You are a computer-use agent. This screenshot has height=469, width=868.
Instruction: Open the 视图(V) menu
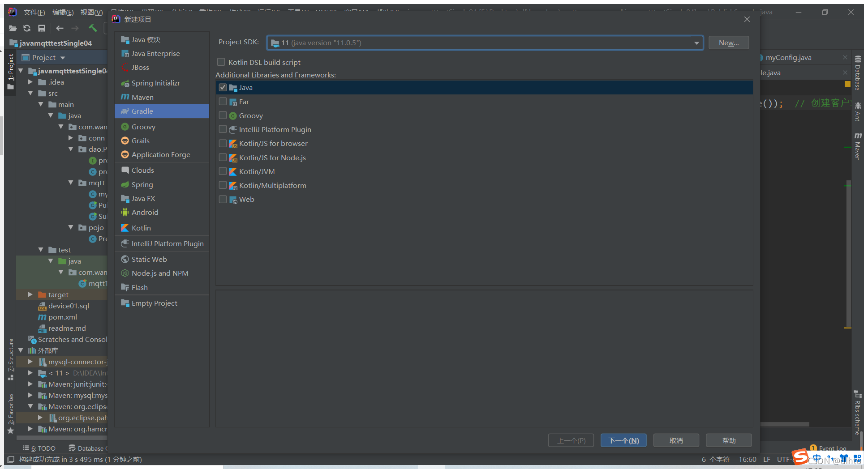pos(91,12)
